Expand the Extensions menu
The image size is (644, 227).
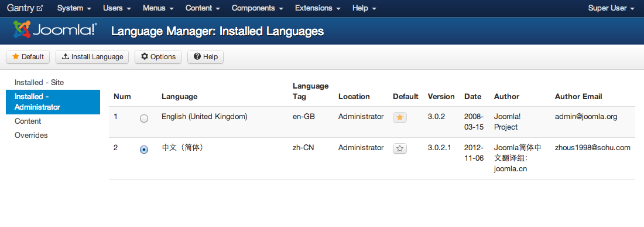318,8
